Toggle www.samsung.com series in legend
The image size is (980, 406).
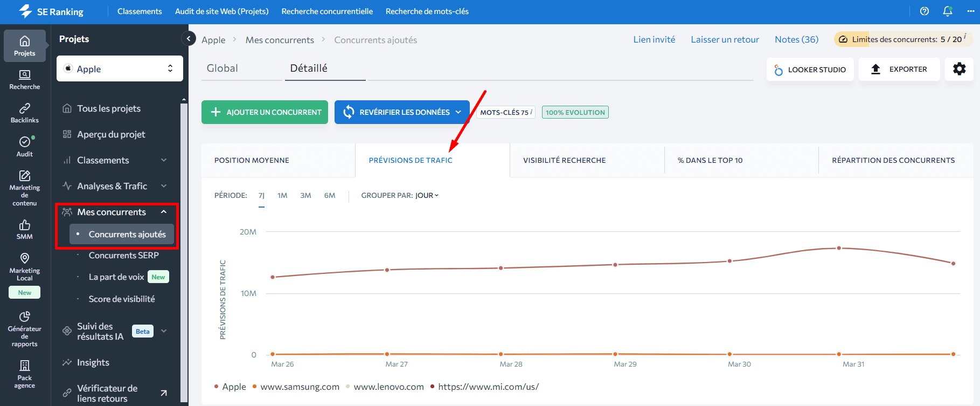[x=296, y=387]
